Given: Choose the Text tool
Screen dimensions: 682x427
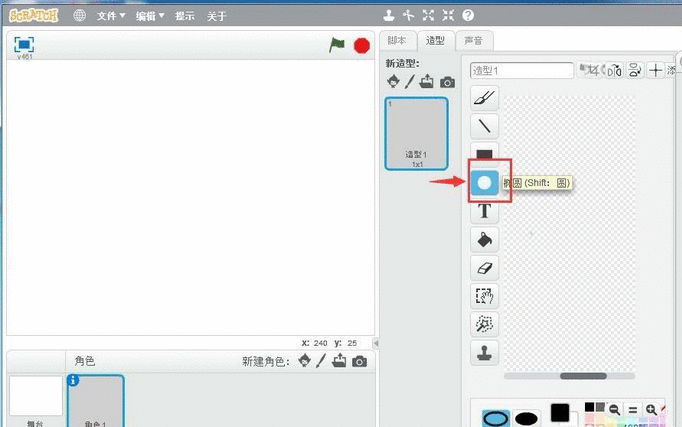Looking at the screenshot, I should (x=485, y=211).
